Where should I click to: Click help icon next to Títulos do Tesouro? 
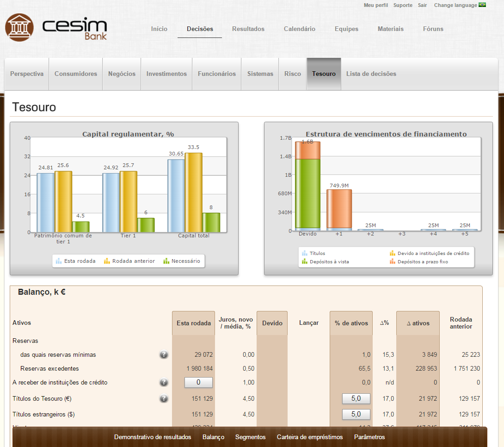click(164, 398)
